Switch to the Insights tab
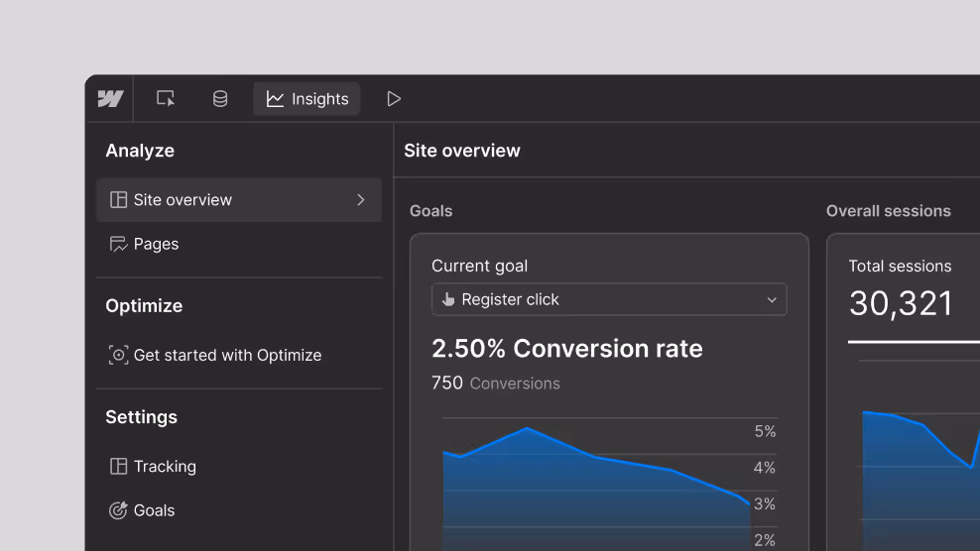This screenshot has width=980, height=551. 306,99
